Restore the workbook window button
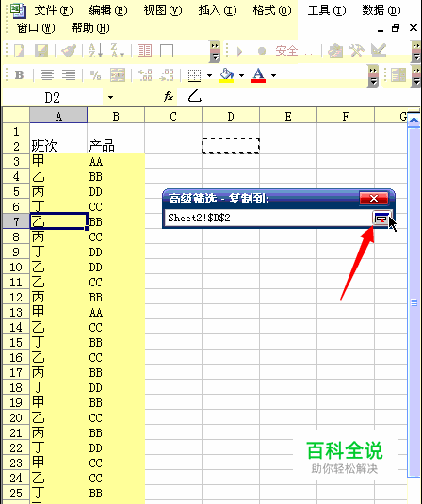This screenshot has width=422, height=504. tap(396, 28)
